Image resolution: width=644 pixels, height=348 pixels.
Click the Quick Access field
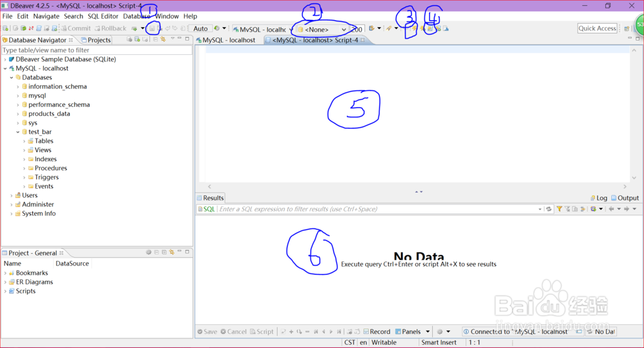(x=597, y=28)
